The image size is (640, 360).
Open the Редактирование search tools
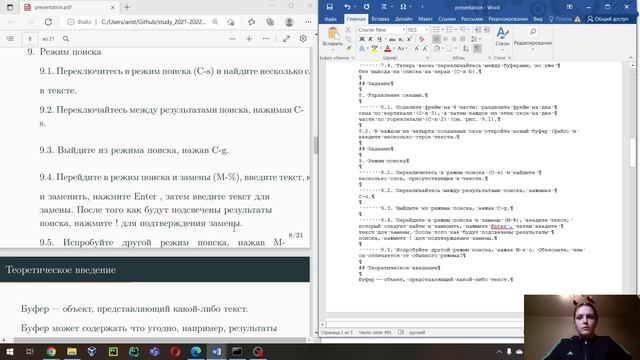coord(533,37)
